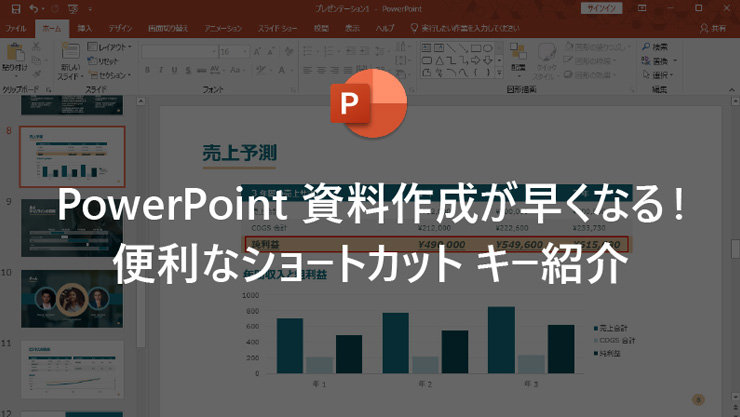Click the 共有 (Share) button

pyautogui.click(x=713, y=29)
